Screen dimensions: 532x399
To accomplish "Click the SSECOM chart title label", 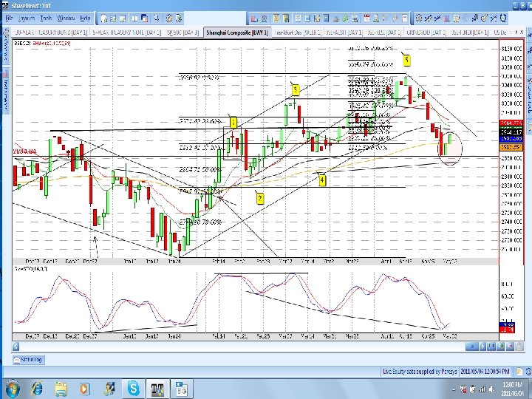I will 22,43.
